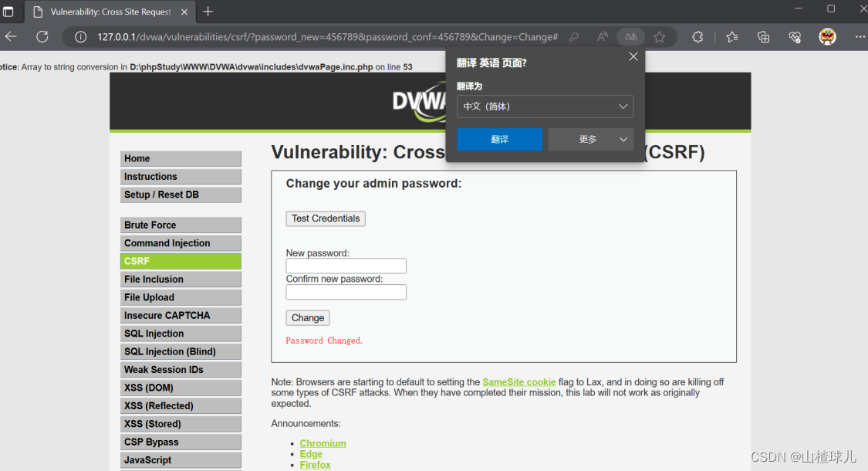
Task: Open the tab actions menu icon
Action: tap(8, 12)
